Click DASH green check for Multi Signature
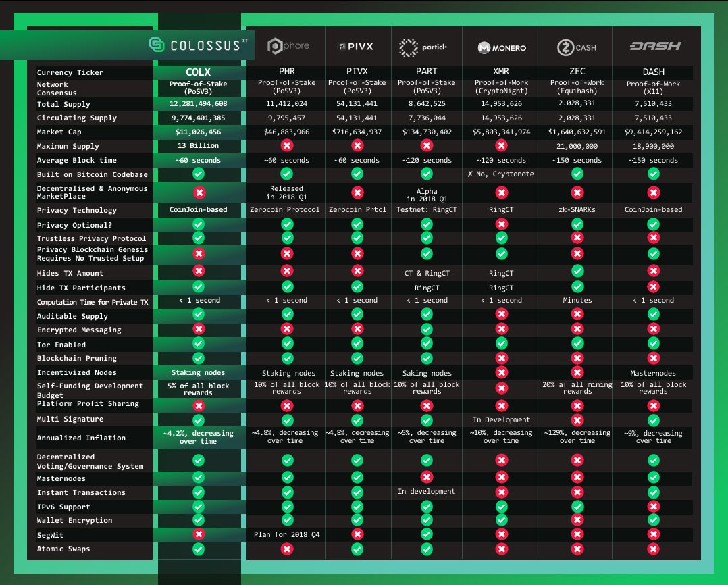 [x=653, y=420]
